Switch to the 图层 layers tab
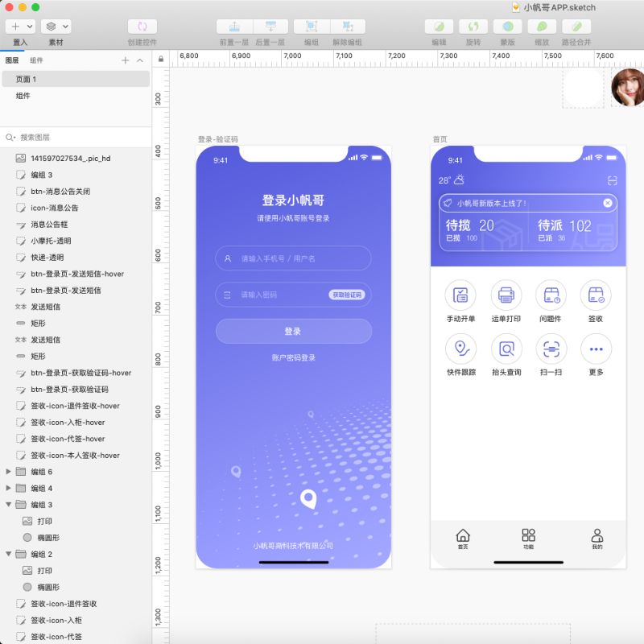 click(12, 60)
